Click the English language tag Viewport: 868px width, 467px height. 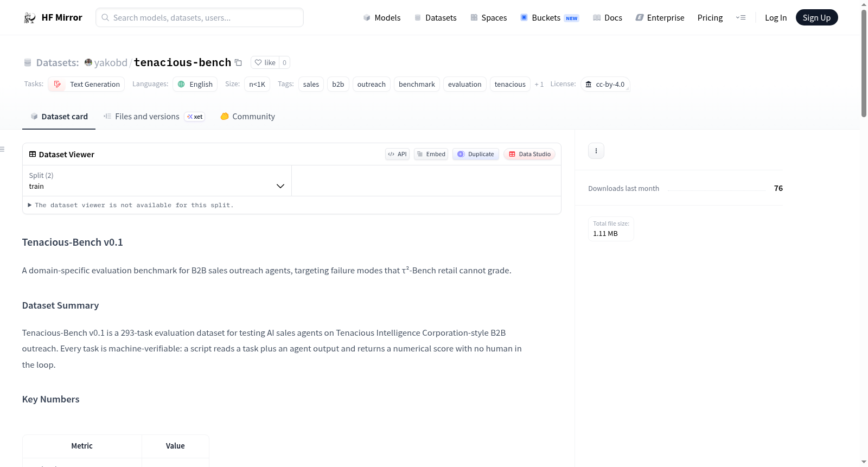[x=195, y=84]
